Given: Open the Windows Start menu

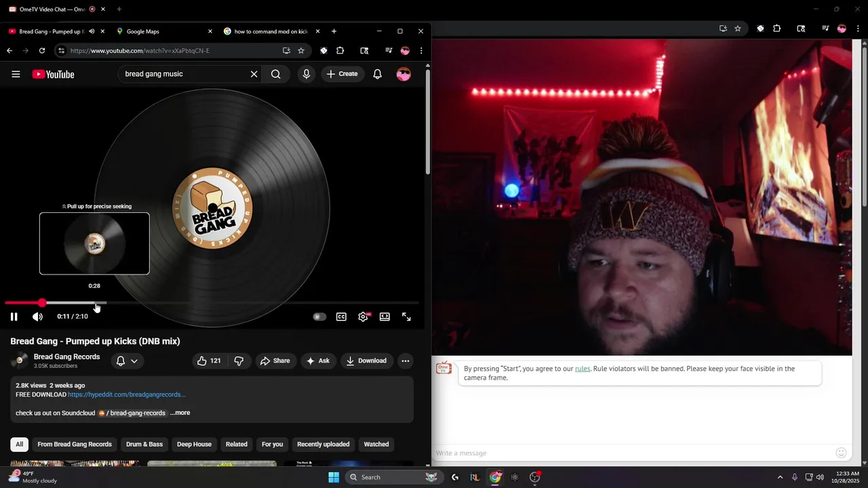Looking at the screenshot, I should (x=334, y=477).
